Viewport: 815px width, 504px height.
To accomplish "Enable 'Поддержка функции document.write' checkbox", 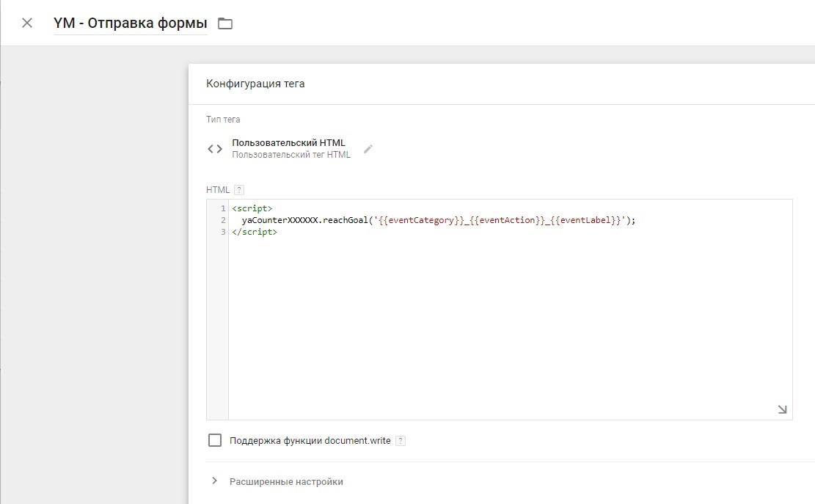I will pos(215,441).
